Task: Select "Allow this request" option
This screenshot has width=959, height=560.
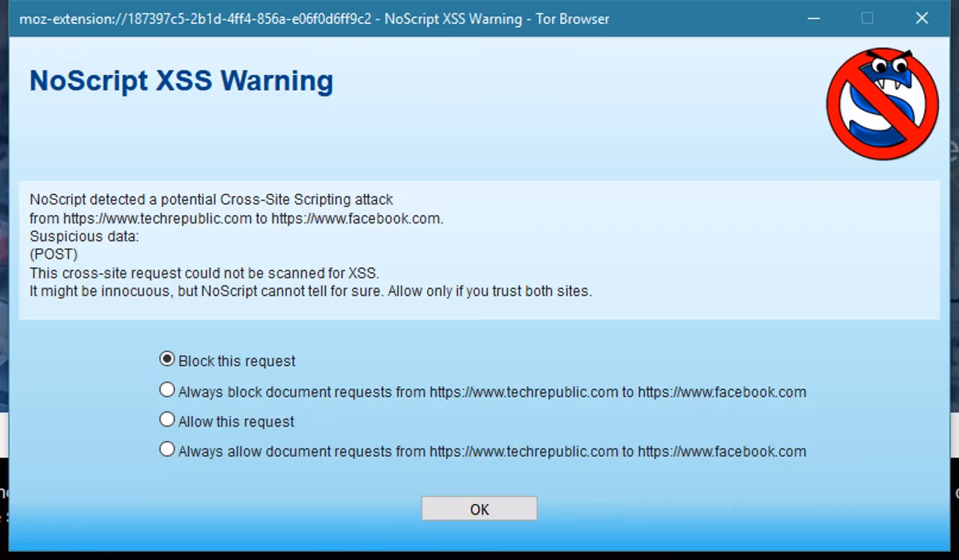Action: click(166, 419)
